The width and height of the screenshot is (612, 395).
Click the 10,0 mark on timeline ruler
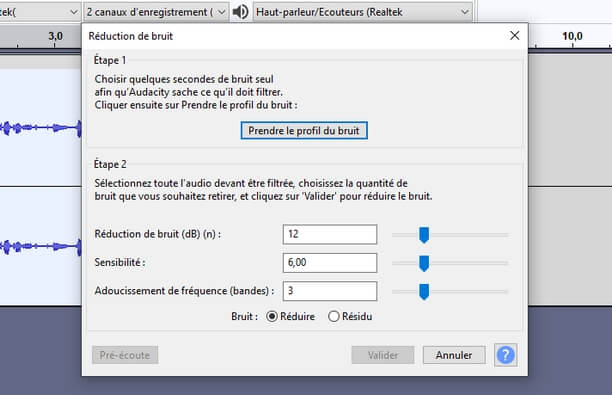click(572, 36)
